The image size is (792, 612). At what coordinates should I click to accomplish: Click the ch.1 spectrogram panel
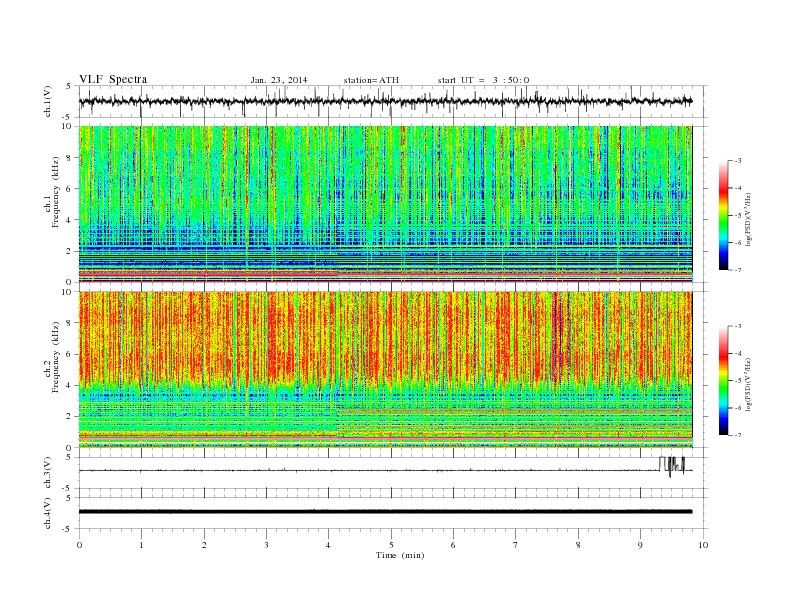[x=385, y=204]
